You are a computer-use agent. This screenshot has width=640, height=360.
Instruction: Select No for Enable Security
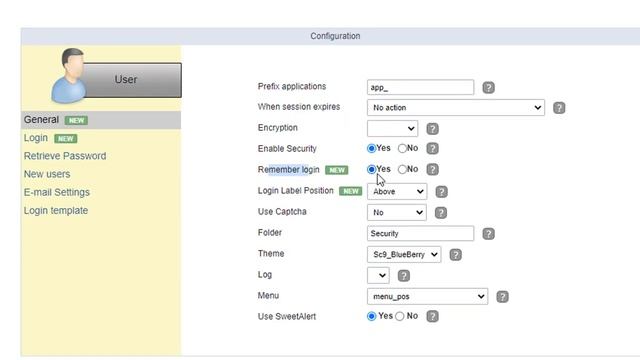pyautogui.click(x=402, y=148)
